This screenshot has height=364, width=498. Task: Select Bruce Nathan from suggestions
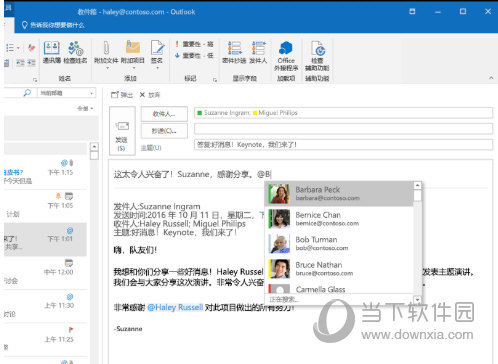(x=339, y=269)
